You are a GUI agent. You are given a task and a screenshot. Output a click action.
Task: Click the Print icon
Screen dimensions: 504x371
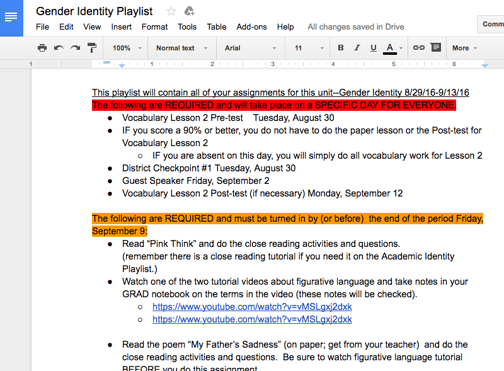tap(42, 48)
